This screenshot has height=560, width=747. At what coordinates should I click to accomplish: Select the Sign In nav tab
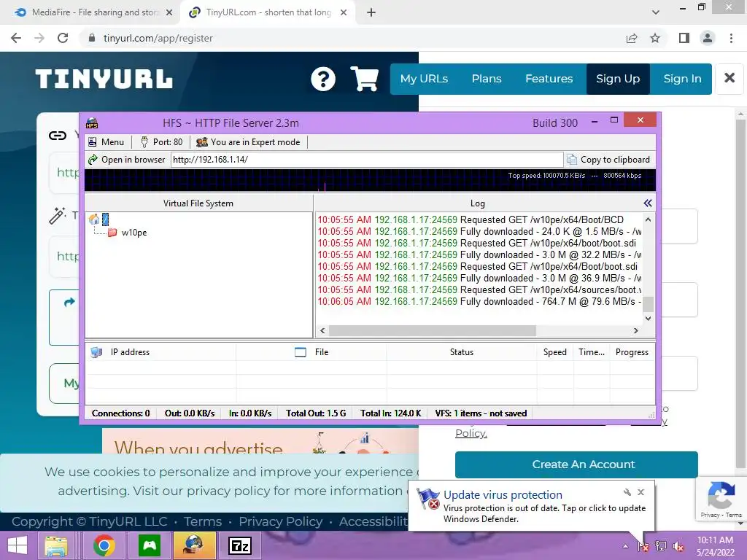point(682,79)
